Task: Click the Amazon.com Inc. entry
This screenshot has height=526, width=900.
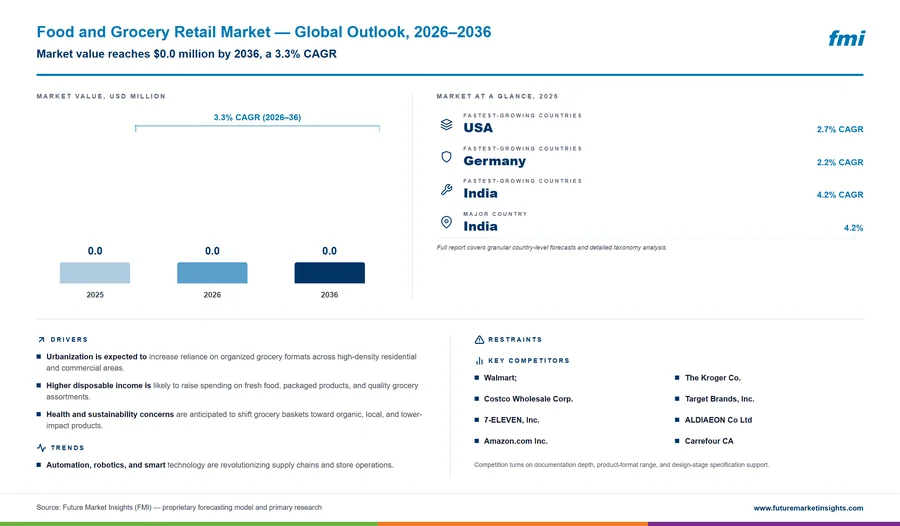Action: pyautogui.click(x=515, y=441)
